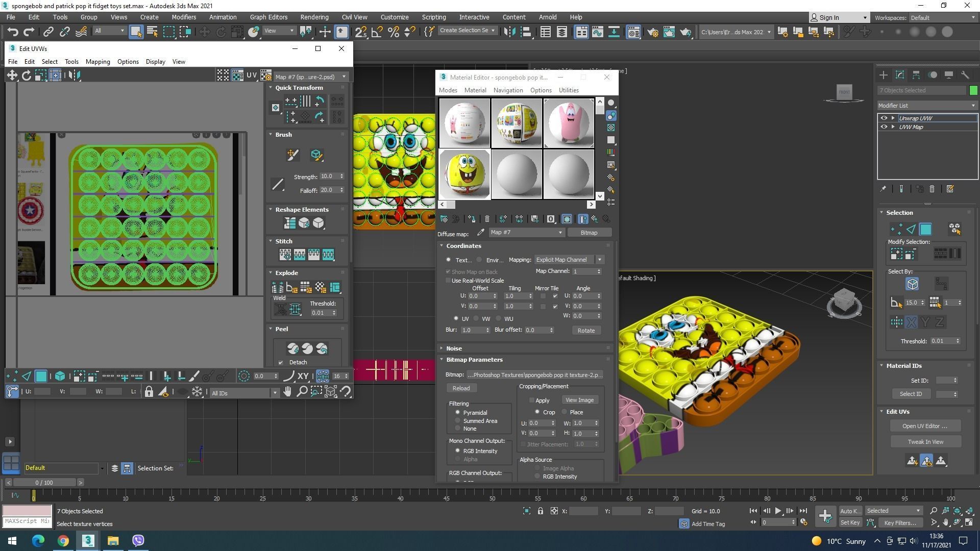Click the selection lock toggle in status bar
The width and height of the screenshot is (980, 551).
pos(540,511)
